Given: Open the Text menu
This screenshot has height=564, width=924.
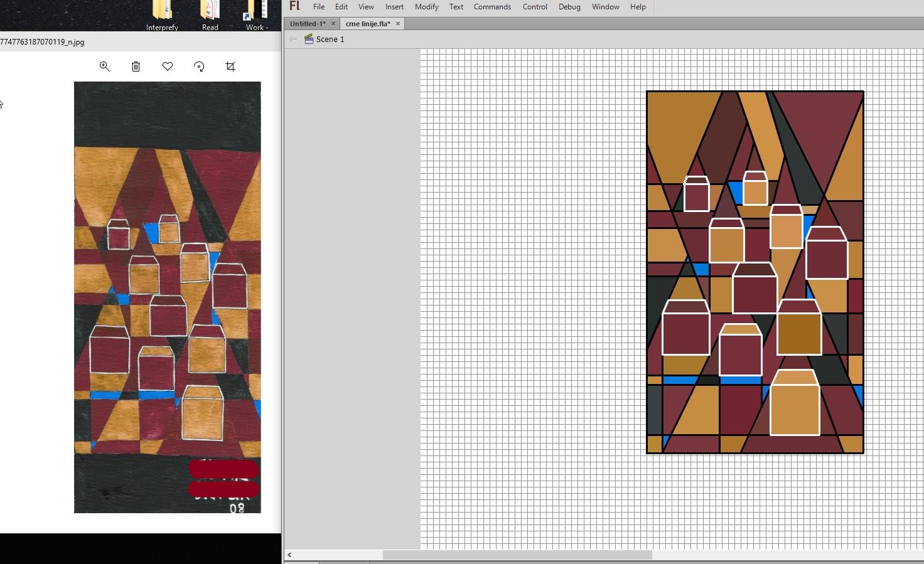Looking at the screenshot, I should pyautogui.click(x=456, y=7).
